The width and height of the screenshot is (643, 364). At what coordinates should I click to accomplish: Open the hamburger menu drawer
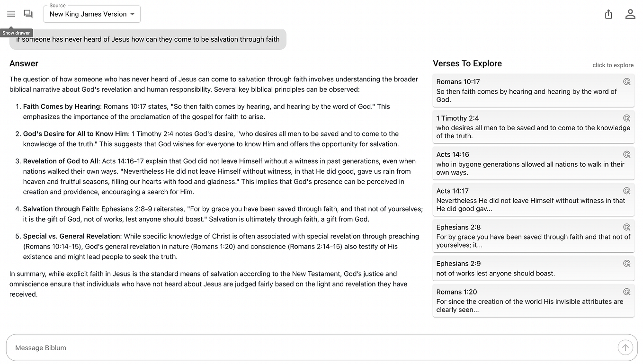click(11, 14)
